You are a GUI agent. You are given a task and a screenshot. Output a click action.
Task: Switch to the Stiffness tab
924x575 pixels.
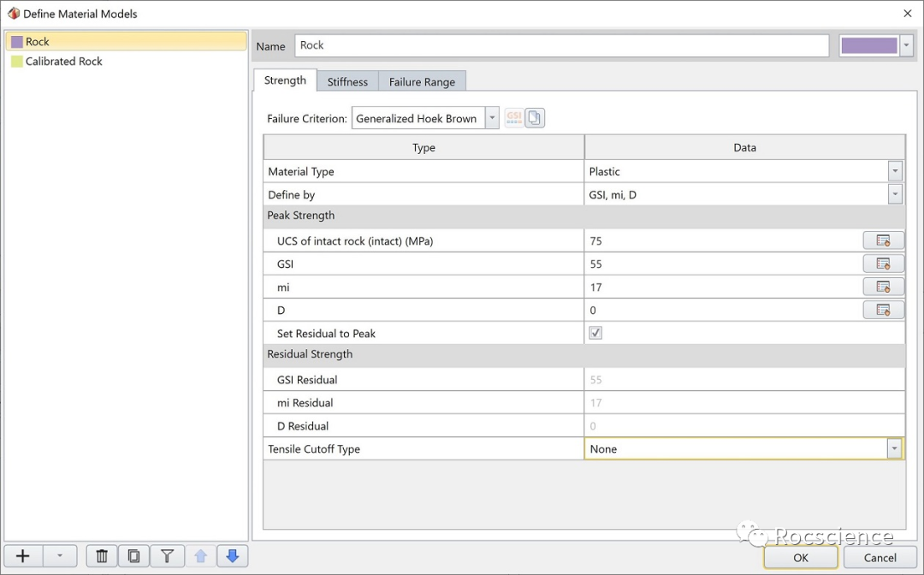point(347,82)
